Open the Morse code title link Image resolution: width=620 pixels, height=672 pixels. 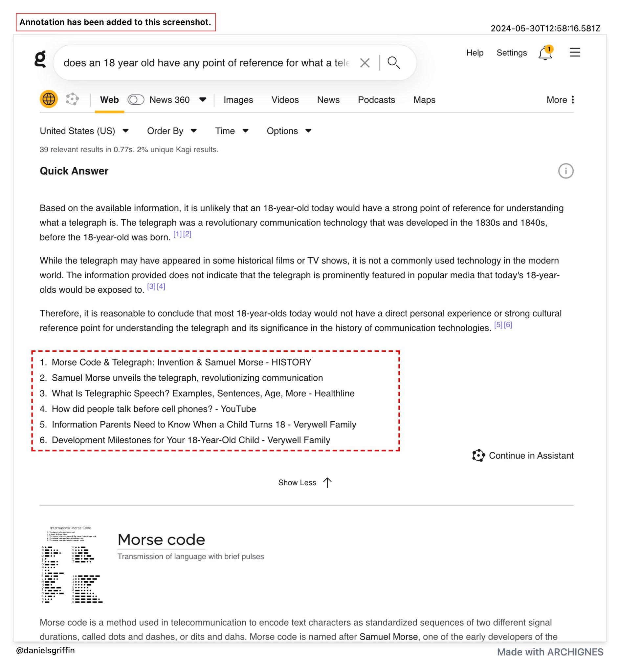161,540
